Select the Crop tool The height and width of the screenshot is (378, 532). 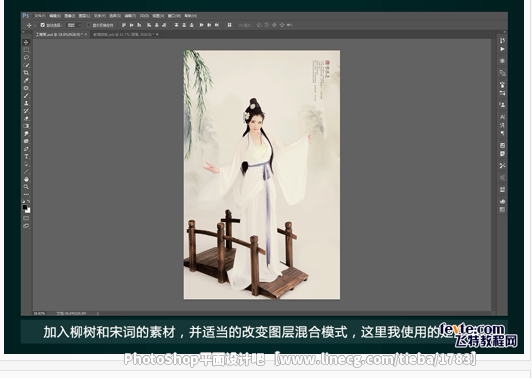point(26,73)
